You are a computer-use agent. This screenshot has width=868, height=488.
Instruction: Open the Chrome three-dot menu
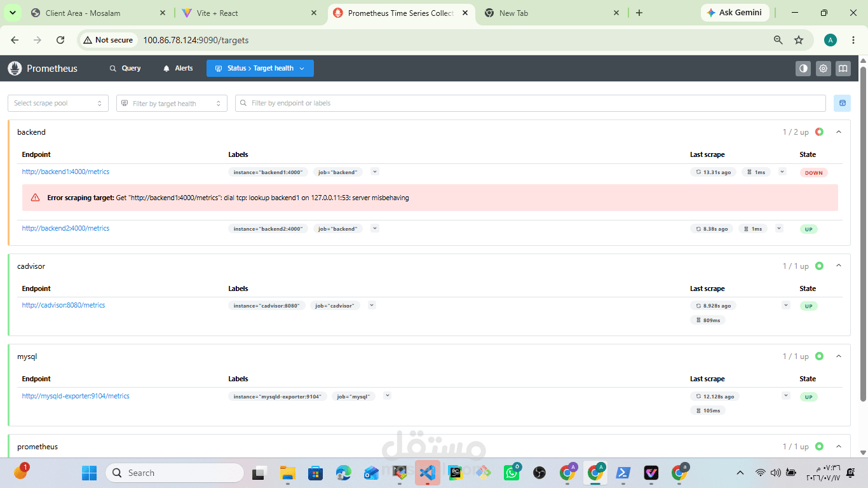click(853, 40)
